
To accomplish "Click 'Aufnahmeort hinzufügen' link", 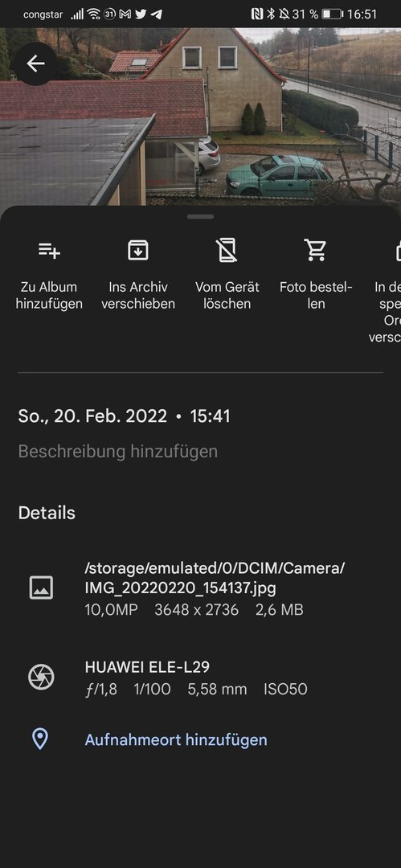I will [175, 739].
